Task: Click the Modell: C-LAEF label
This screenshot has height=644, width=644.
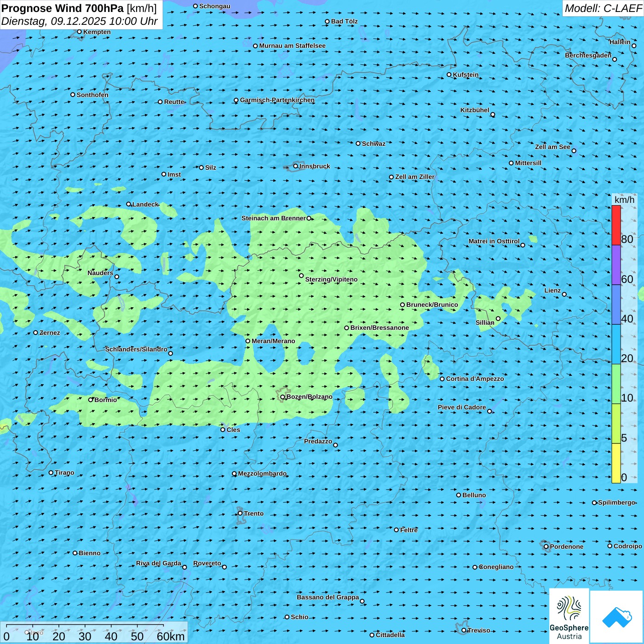Action: click(x=603, y=8)
